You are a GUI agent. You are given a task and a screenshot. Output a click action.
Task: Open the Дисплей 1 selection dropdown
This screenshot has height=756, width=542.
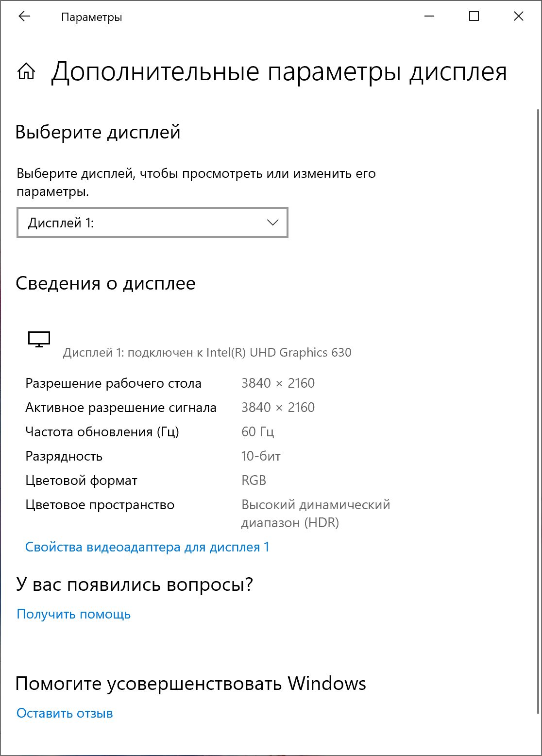(152, 223)
